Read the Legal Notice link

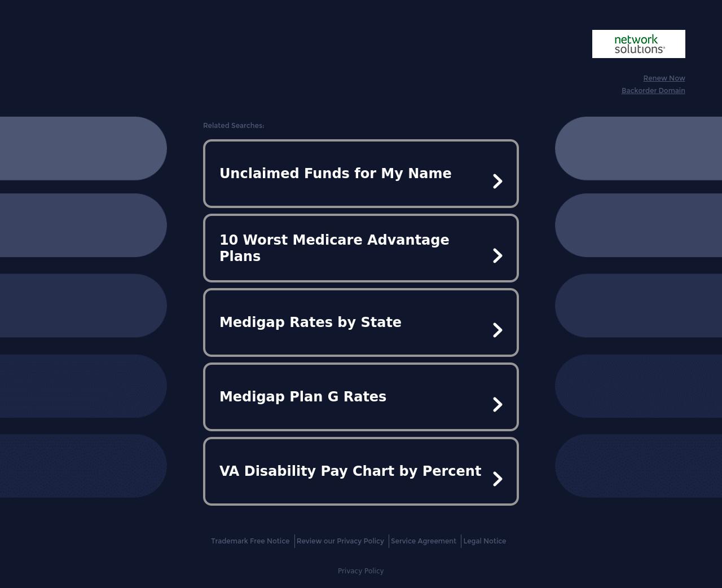tap(485, 541)
